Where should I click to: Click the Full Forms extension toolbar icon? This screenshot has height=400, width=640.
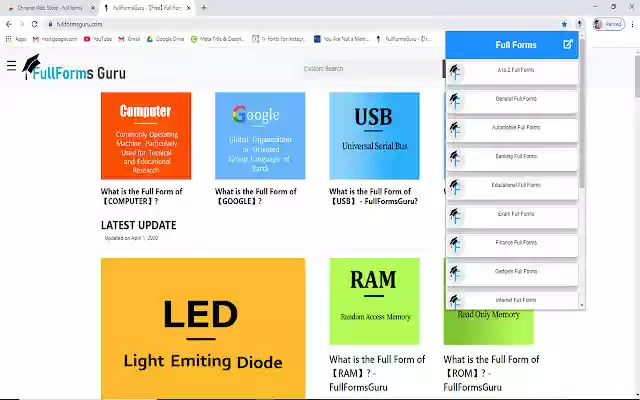pos(579,24)
